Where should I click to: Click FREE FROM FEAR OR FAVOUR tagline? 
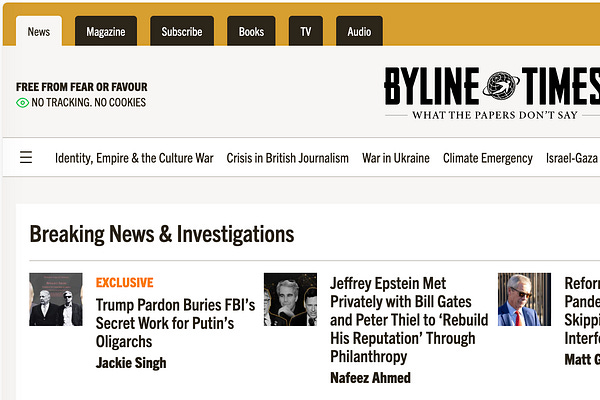point(82,87)
